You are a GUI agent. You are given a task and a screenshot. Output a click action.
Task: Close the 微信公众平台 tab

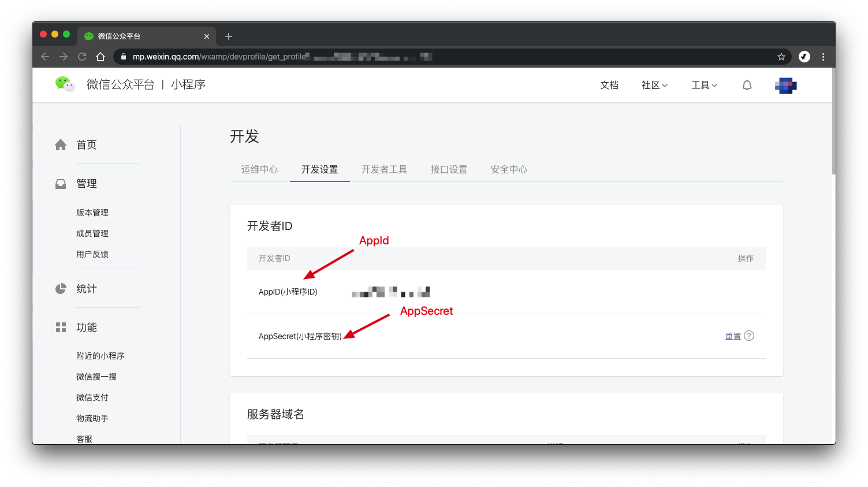tap(207, 36)
